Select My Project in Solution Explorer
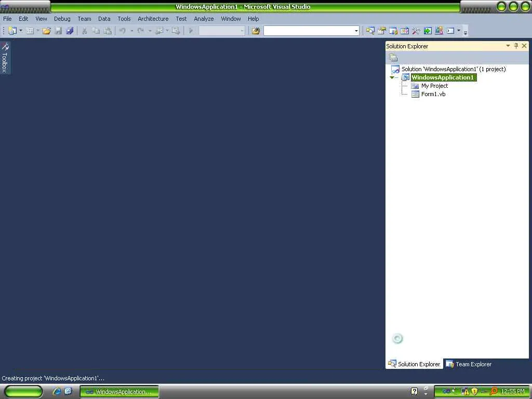 coord(434,86)
